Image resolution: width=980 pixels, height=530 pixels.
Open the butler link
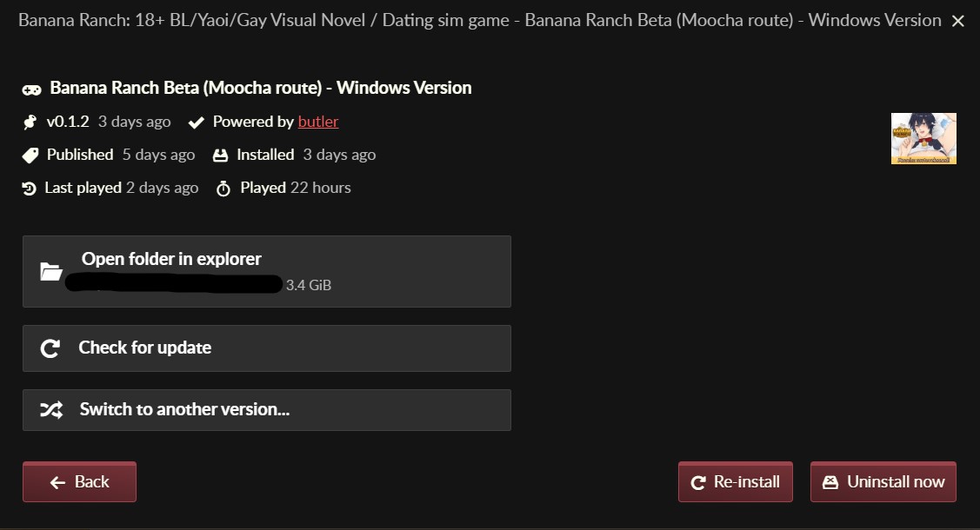(x=318, y=122)
